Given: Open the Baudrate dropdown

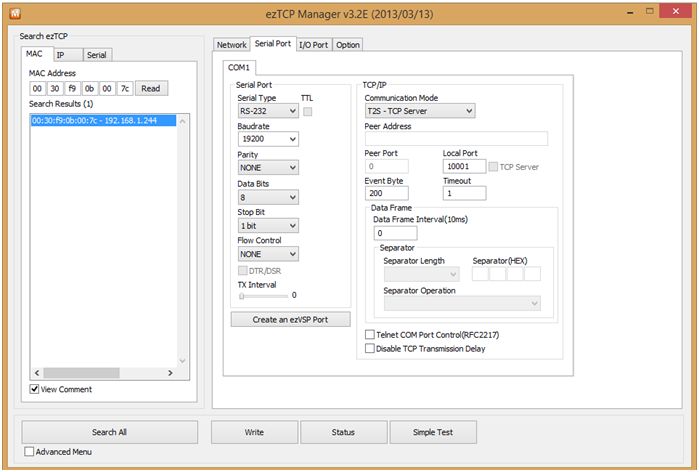Looking at the screenshot, I should pos(268,139).
